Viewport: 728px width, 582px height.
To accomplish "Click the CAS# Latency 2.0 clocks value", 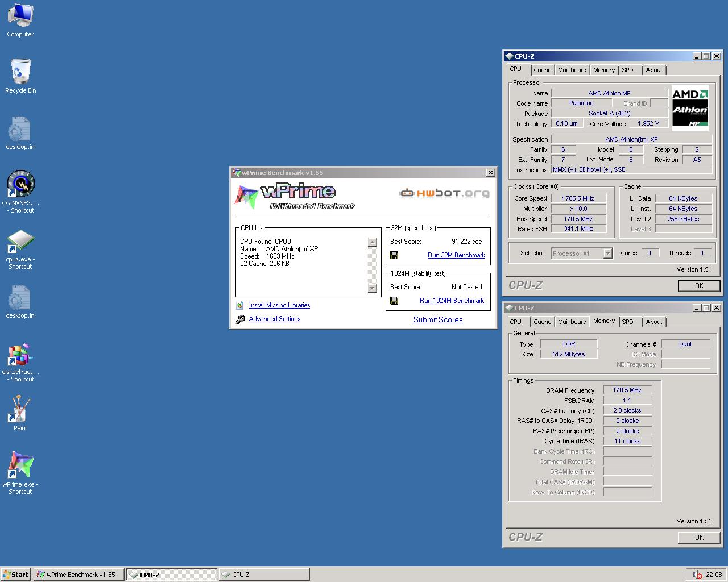I will pyautogui.click(x=627, y=410).
